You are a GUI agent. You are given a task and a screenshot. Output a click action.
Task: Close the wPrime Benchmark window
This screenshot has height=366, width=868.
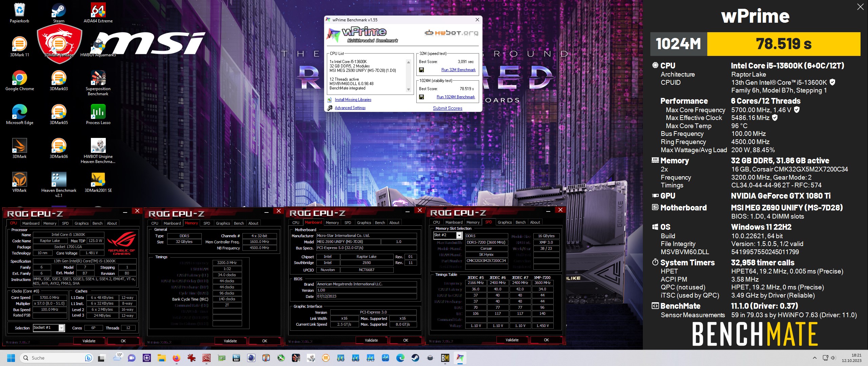[x=477, y=20]
